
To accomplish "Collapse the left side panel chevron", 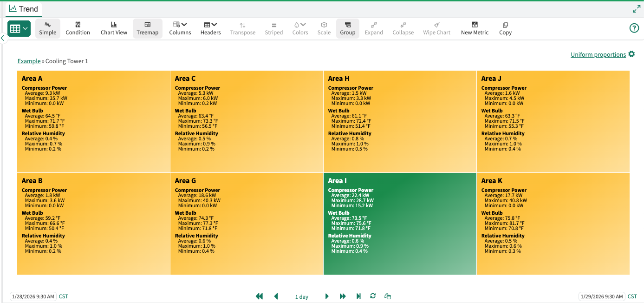I will (x=2, y=38).
